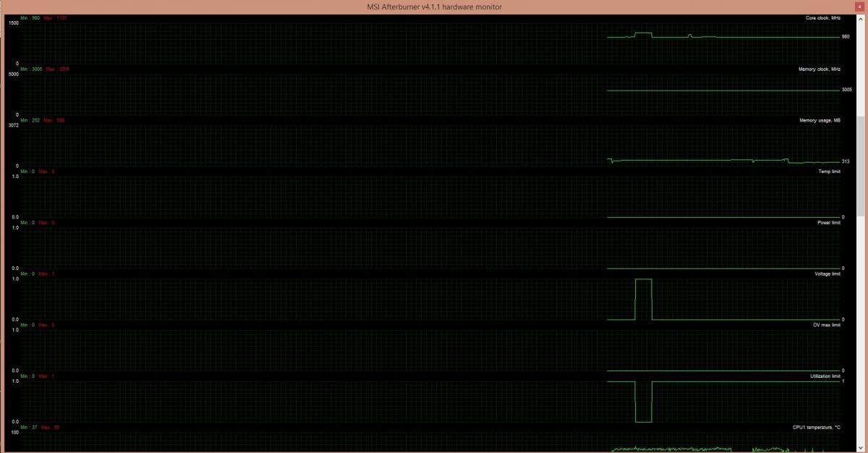Click the current Utilization limit value "1"
The image size is (868, 453).
[843, 381]
